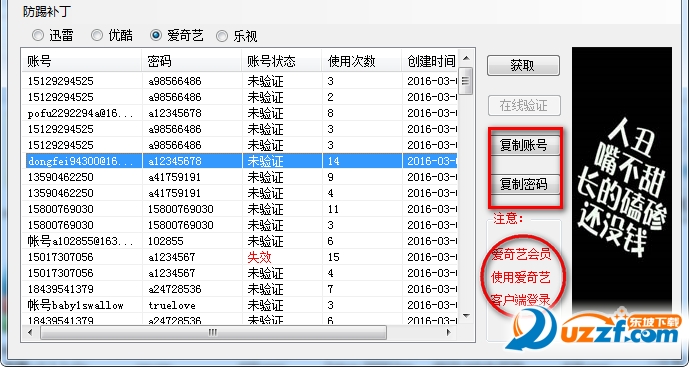Screen dimensions: 689x367
Task: Sort by the 创建时间 column header
Action: tap(430, 62)
